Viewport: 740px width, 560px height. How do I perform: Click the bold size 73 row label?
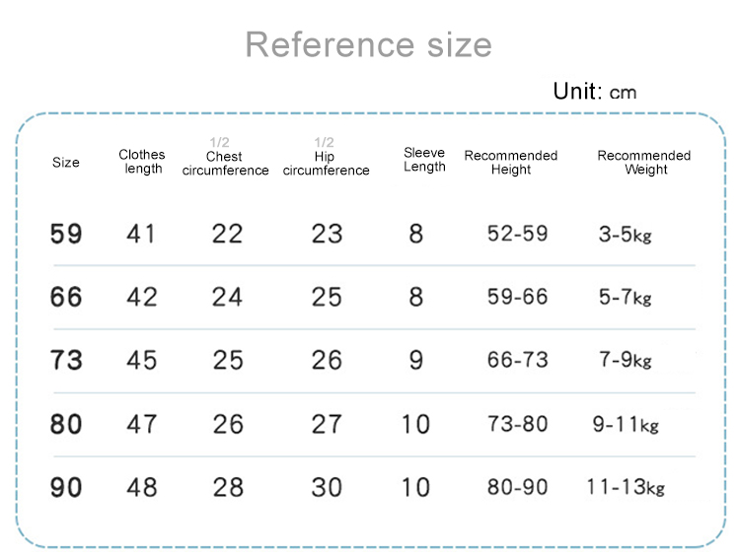(66, 360)
